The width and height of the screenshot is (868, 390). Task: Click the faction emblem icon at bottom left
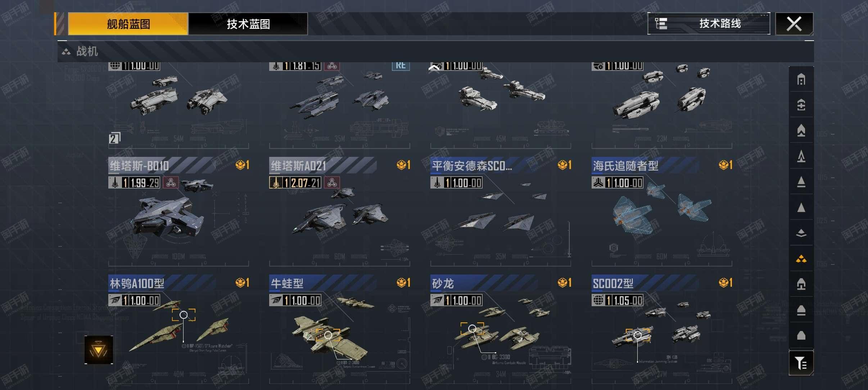(99, 350)
